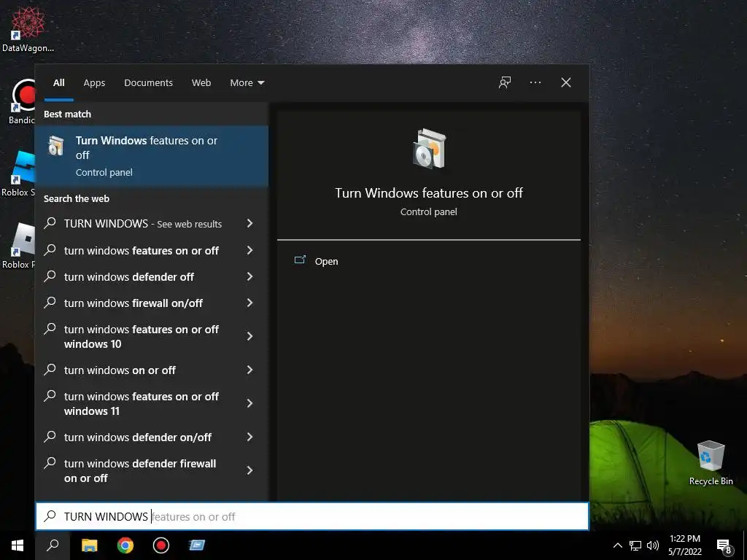Expand chevron for 'turn windows features on or off'

249,250
